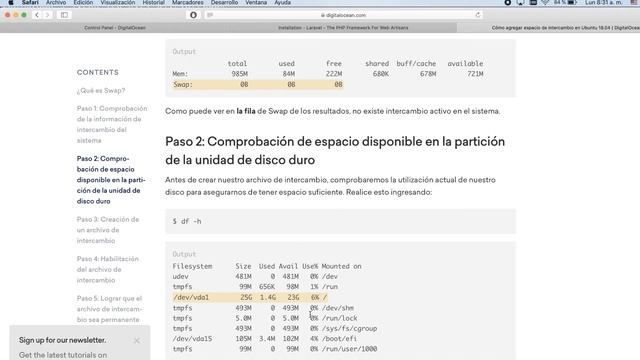The width and height of the screenshot is (640, 360).
Task: Click the Paso 2 article heading
Action: pos(335,151)
